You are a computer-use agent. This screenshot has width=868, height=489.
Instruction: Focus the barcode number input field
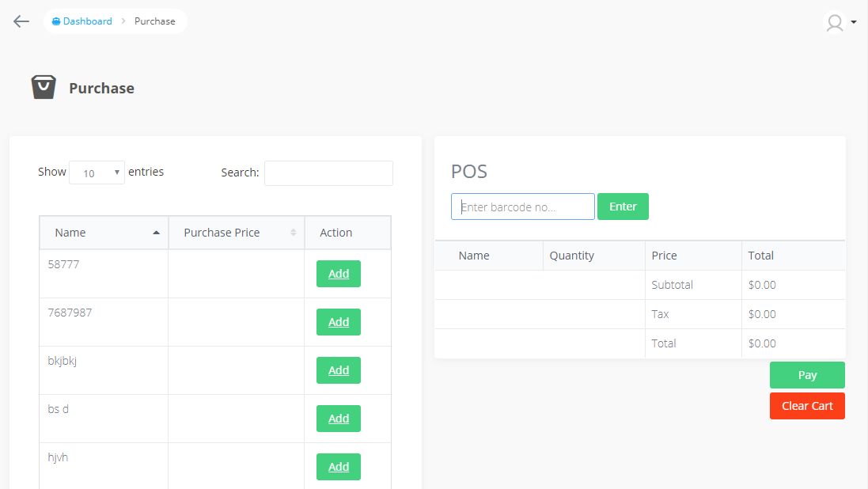[522, 207]
